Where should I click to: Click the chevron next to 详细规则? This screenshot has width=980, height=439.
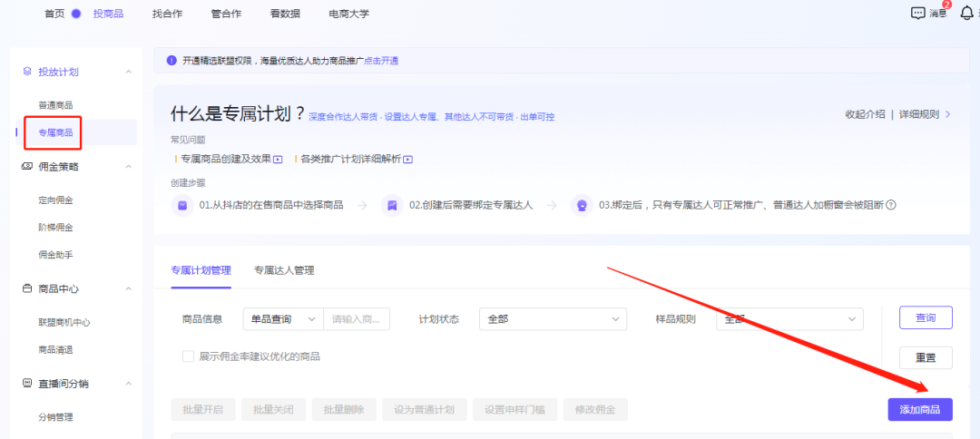948,114
